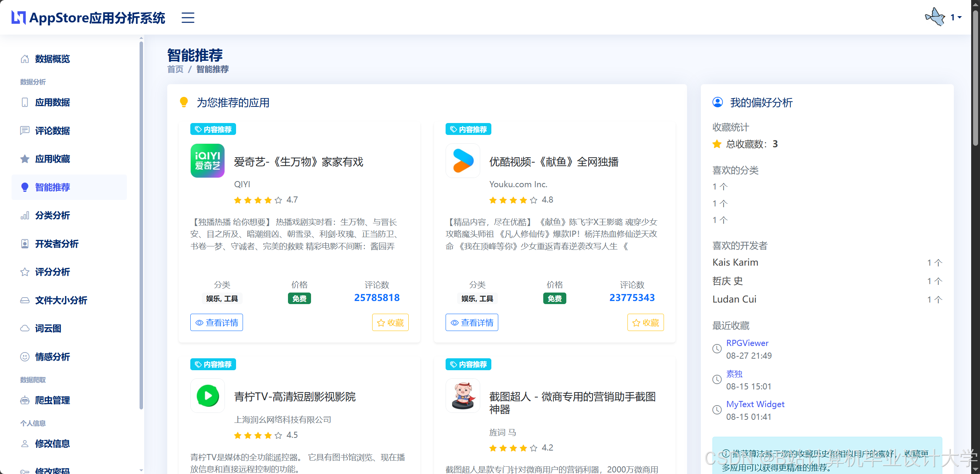Open 数据概览 home icon in sidebar
Image resolution: width=980 pixels, height=474 pixels.
(25, 59)
